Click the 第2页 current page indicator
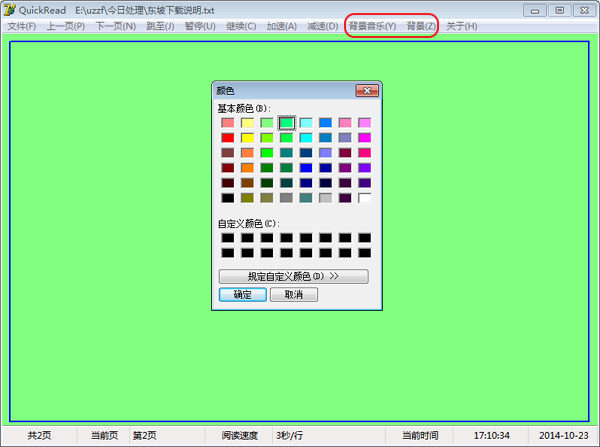600x447 pixels. point(145,436)
